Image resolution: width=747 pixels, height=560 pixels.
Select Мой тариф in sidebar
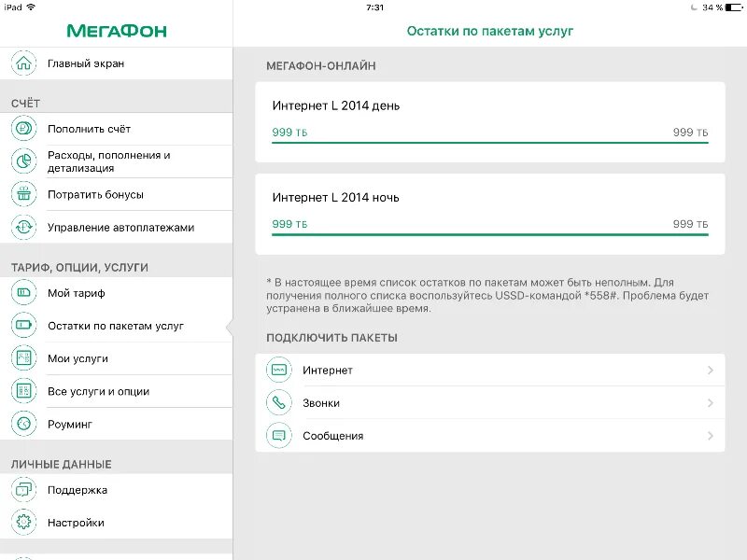(116, 293)
